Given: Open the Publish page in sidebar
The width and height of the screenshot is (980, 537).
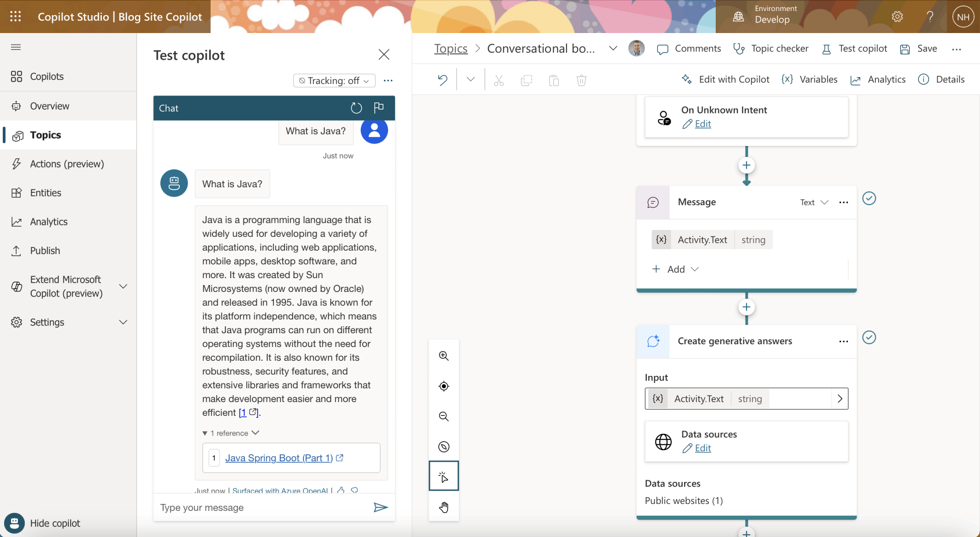Looking at the screenshot, I should click(x=45, y=251).
